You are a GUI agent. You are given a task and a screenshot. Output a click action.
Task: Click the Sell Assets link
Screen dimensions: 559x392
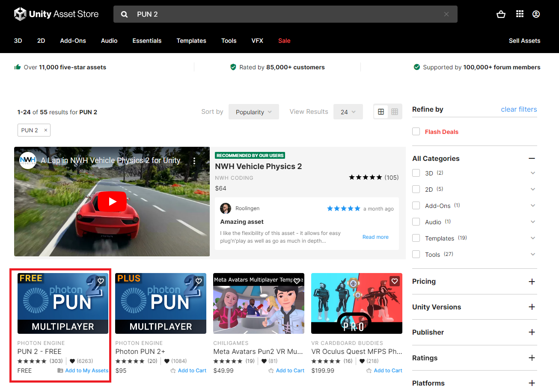tap(524, 41)
